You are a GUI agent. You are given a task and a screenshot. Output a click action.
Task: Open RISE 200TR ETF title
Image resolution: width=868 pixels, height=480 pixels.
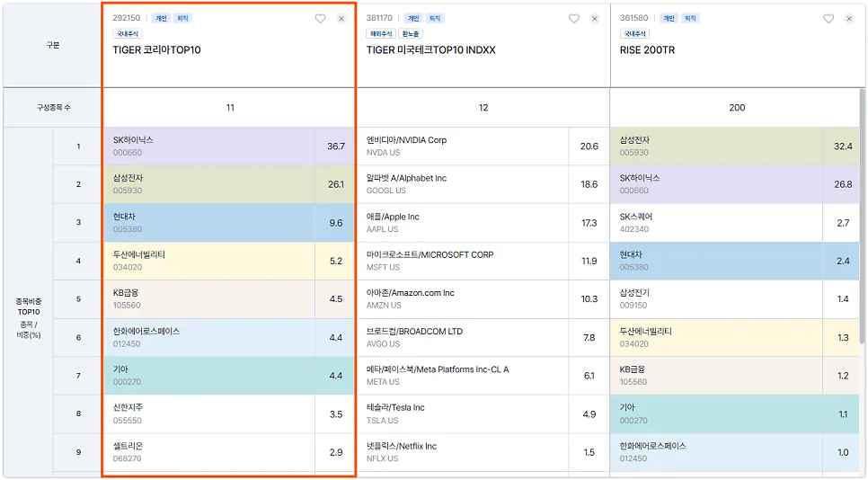(647, 49)
